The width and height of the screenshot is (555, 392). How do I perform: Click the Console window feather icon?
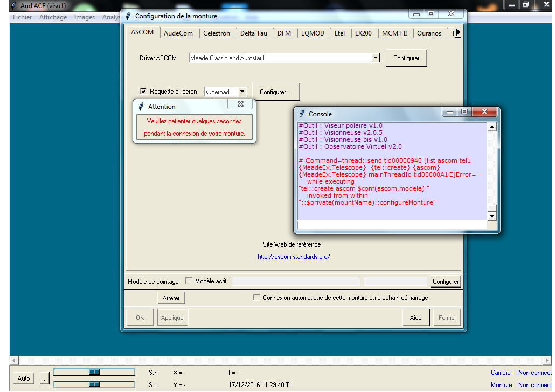tap(302, 114)
